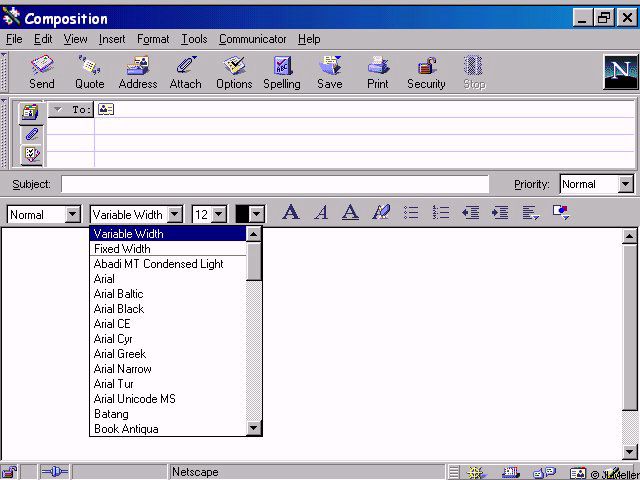The height and width of the screenshot is (480, 640).
Task: Click the online connection status icon
Action: coord(55,472)
